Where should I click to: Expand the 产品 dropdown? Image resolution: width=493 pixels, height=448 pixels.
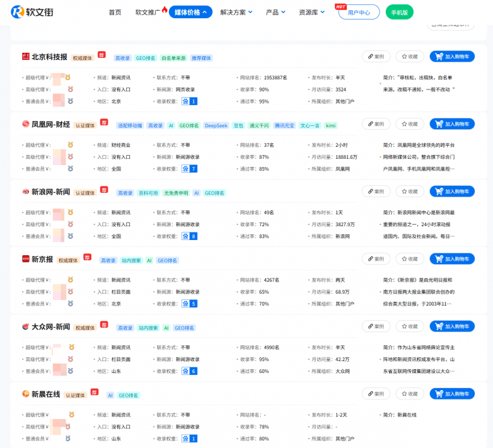275,12
